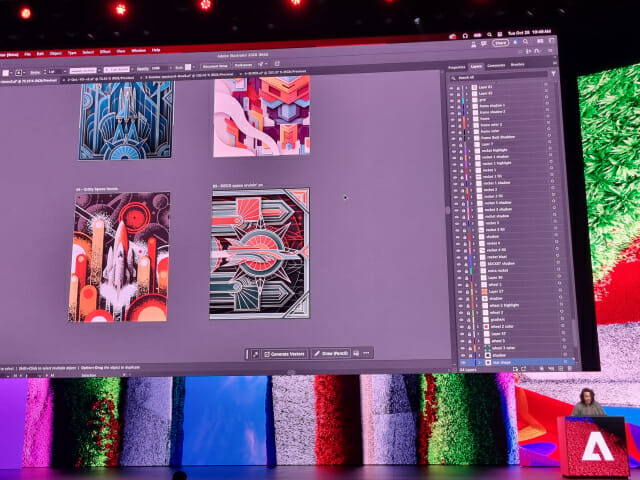Toggle lock on the grid layer
The width and height of the screenshot is (640, 480).
pyautogui.click(x=460, y=100)
